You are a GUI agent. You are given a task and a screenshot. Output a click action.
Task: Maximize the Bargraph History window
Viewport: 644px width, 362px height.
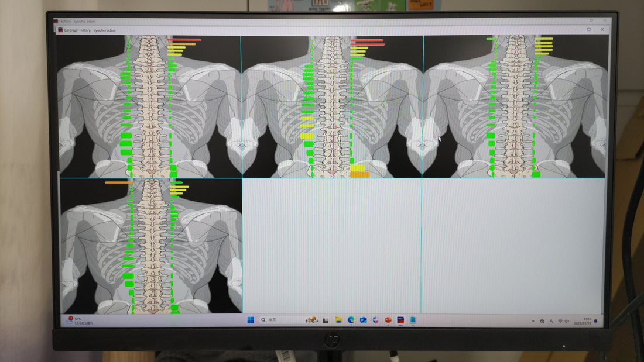pos(589,29)
